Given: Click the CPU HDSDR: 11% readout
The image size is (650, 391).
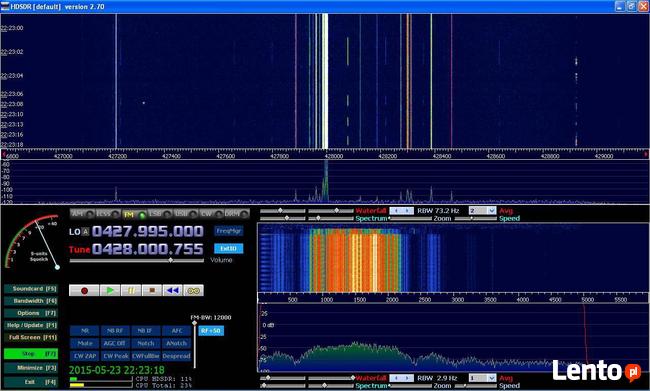Looking at the screenshot, I should pyautogui.click(x=163, y=379).
